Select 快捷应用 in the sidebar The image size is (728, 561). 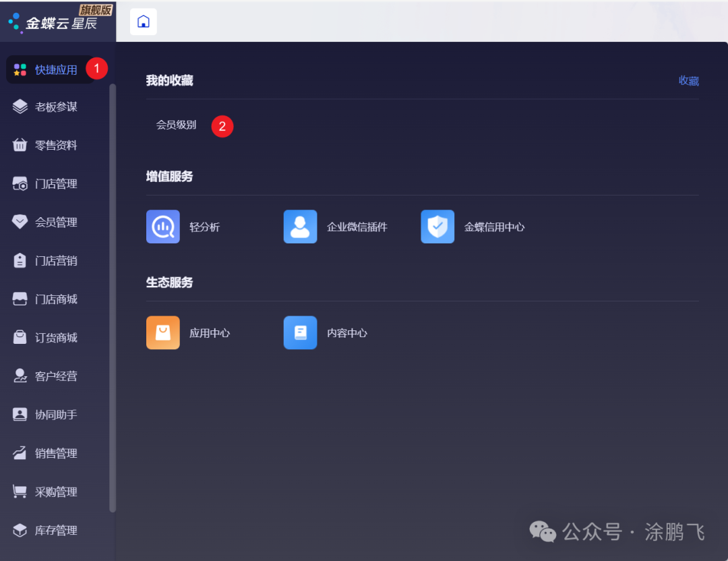[x=55, y=69]
